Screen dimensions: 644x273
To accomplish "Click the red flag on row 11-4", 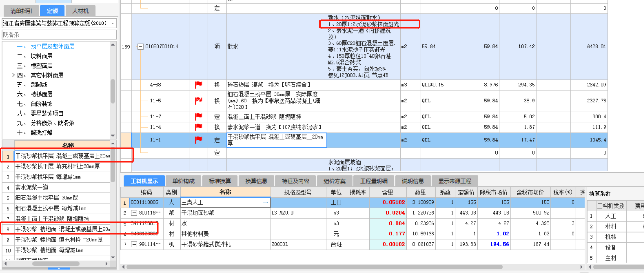I will coord(199,127).
